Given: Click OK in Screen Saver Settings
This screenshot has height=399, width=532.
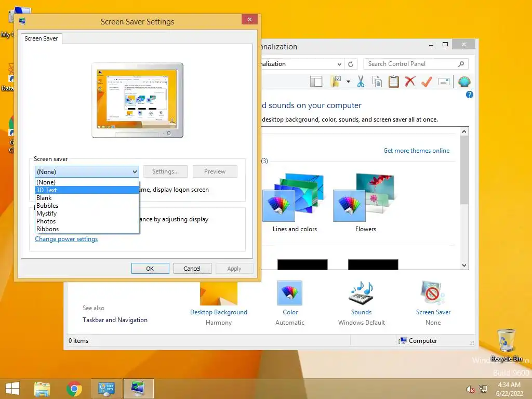Looking at the screenshot, I should 150,269.
